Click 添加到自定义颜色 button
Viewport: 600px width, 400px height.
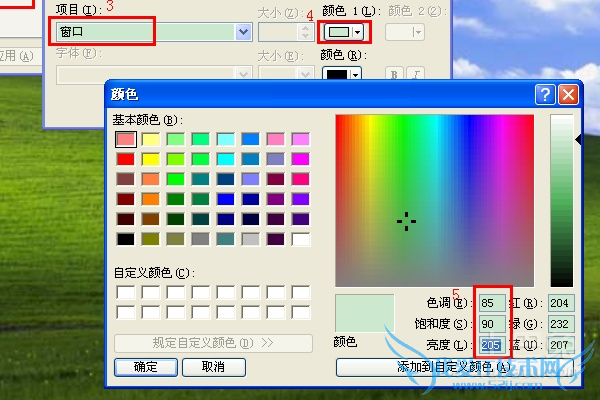coord(455,367)
